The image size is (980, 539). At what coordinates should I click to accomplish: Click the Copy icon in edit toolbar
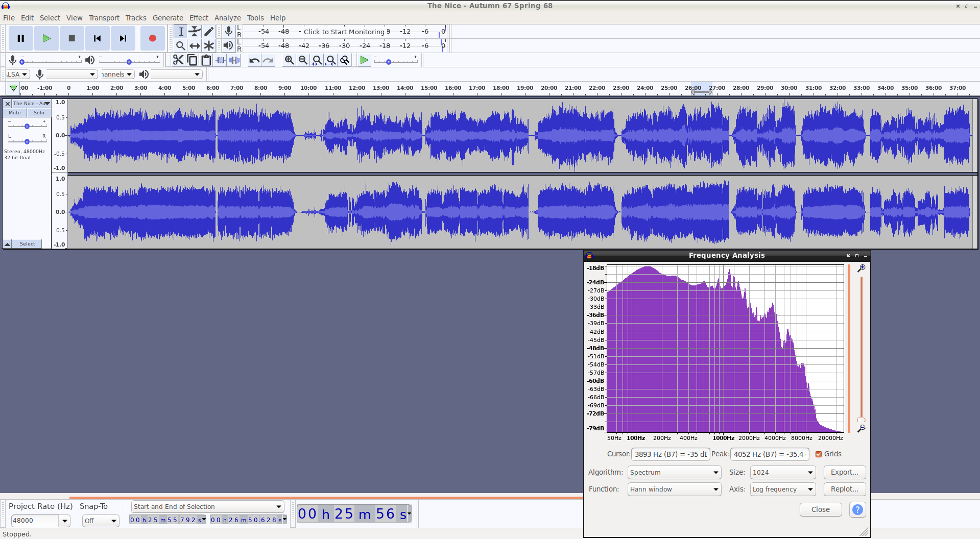(192, 60)
